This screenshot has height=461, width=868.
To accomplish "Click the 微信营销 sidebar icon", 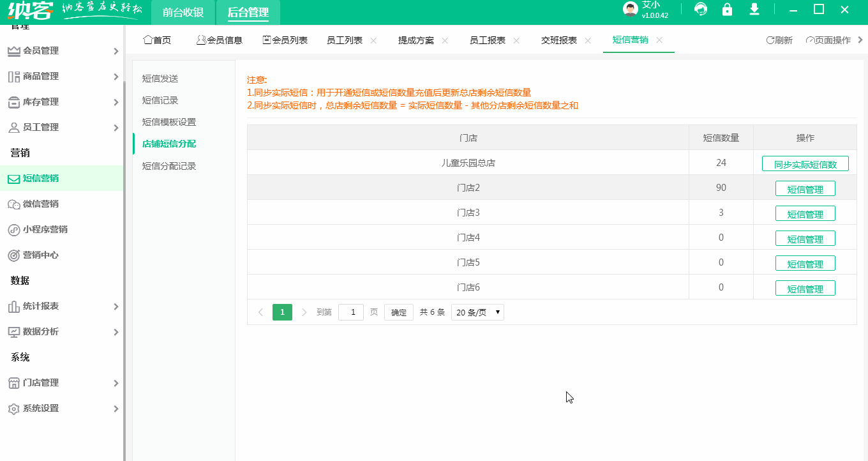I will [x=14, y=204].
